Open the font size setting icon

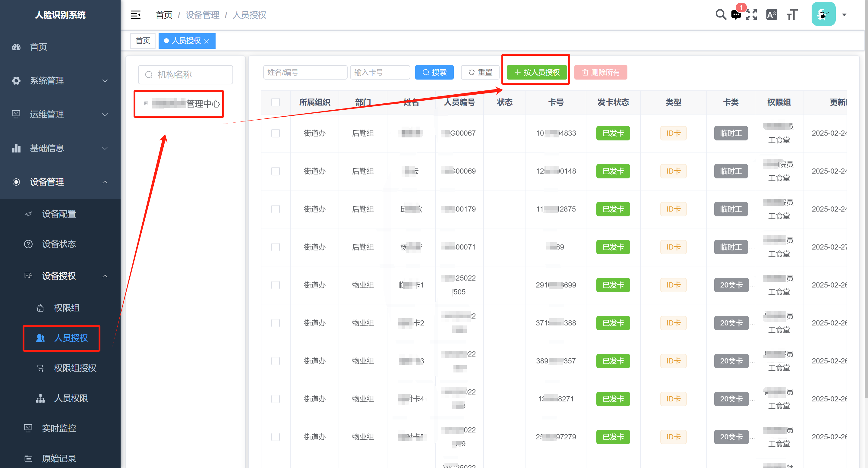click(792, 15)
